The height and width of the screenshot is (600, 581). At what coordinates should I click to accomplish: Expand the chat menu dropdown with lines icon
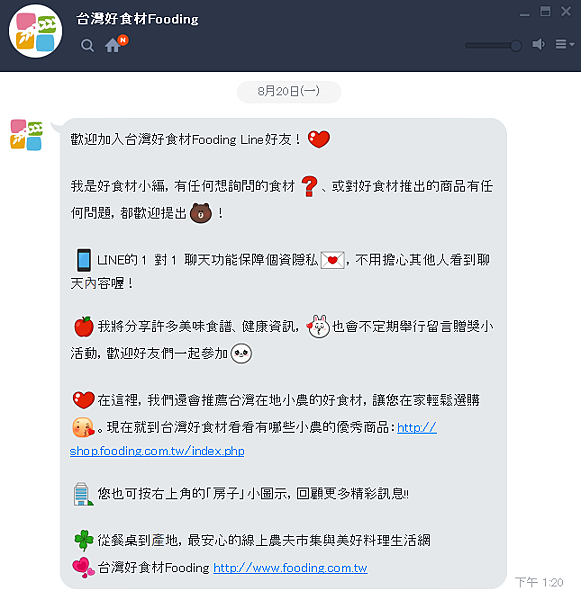pyautogui.click(x=565, y=44)
